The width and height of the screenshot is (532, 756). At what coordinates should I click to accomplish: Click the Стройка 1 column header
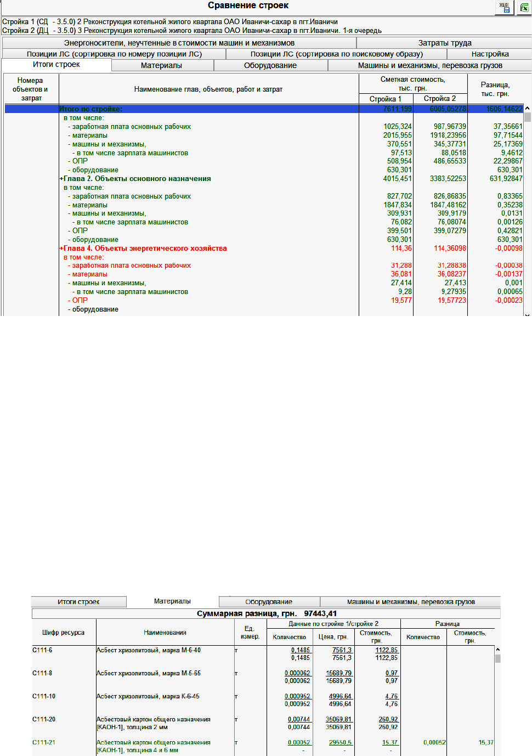(x=386, y=99)
